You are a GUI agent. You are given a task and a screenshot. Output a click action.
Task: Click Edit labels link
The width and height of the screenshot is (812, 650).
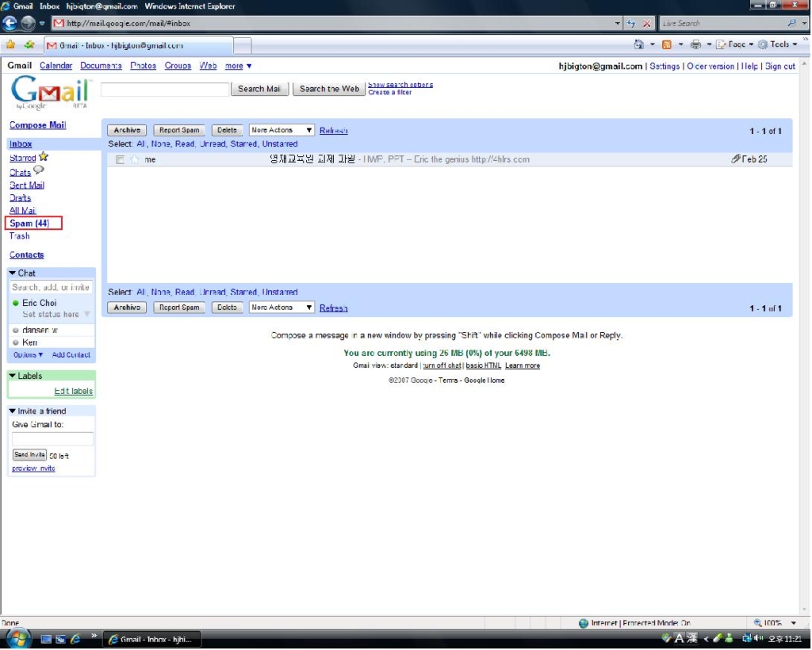tap(73, 392)
